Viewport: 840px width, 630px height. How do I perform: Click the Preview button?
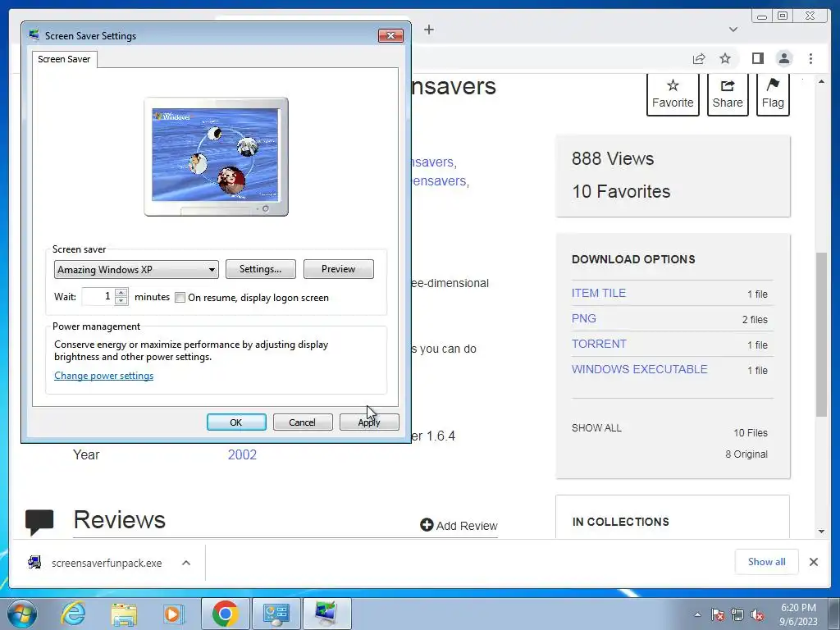[339, 269]
